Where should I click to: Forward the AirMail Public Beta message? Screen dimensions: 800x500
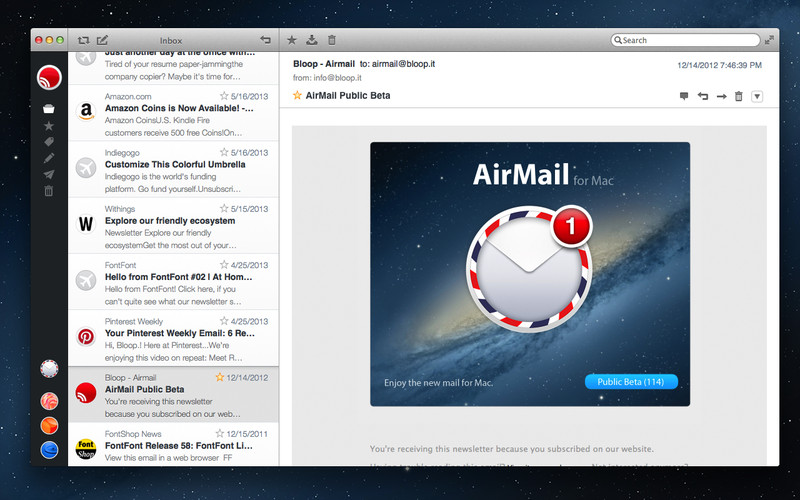pyautogui.click(x=721, y=96)
